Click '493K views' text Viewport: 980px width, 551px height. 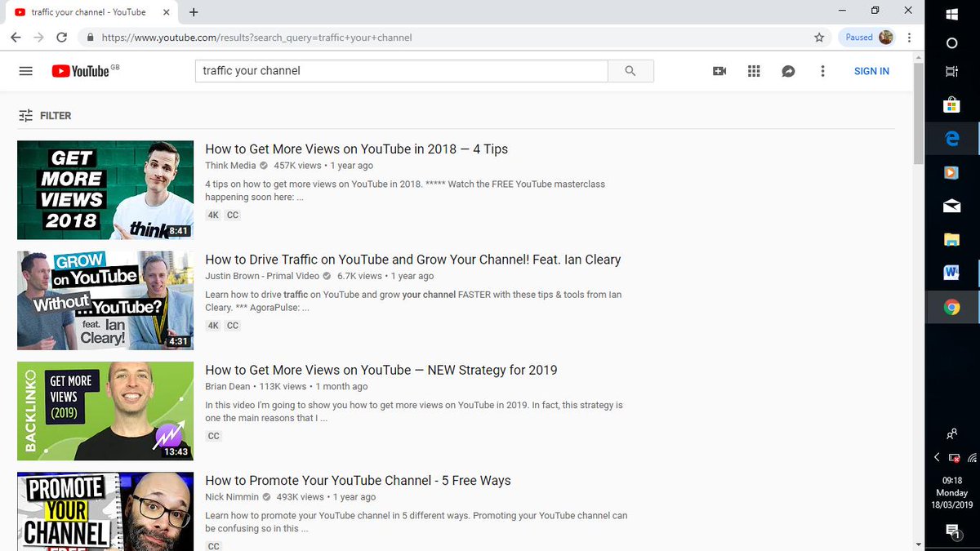point(300,496)
